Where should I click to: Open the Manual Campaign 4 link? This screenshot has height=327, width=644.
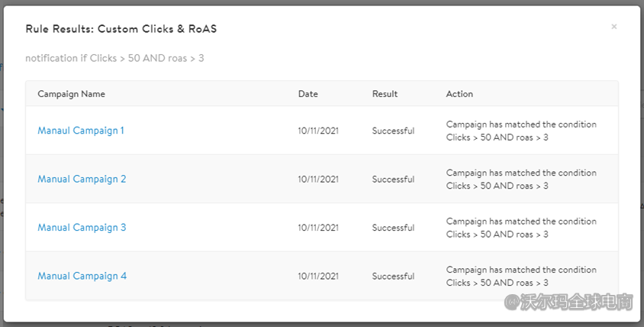[x=82, y=277]
